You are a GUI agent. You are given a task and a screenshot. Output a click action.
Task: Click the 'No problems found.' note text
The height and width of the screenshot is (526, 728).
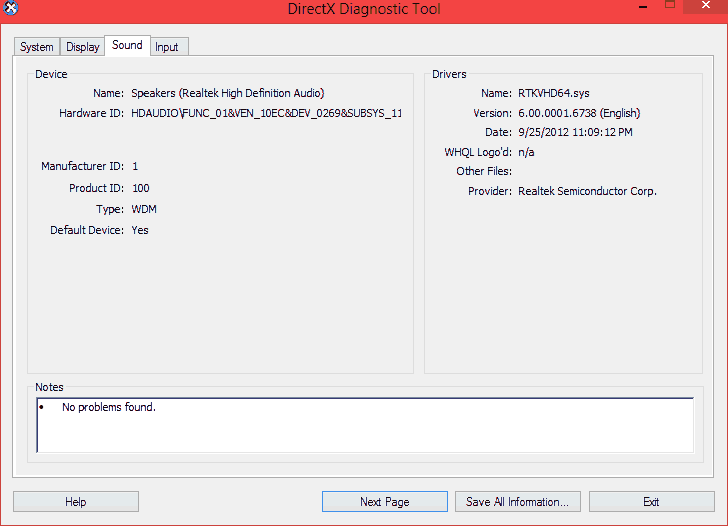click(x=109, y=408)
